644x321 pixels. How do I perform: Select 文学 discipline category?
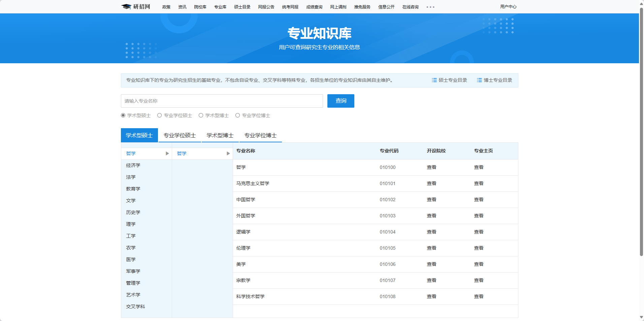coord(131,201)
